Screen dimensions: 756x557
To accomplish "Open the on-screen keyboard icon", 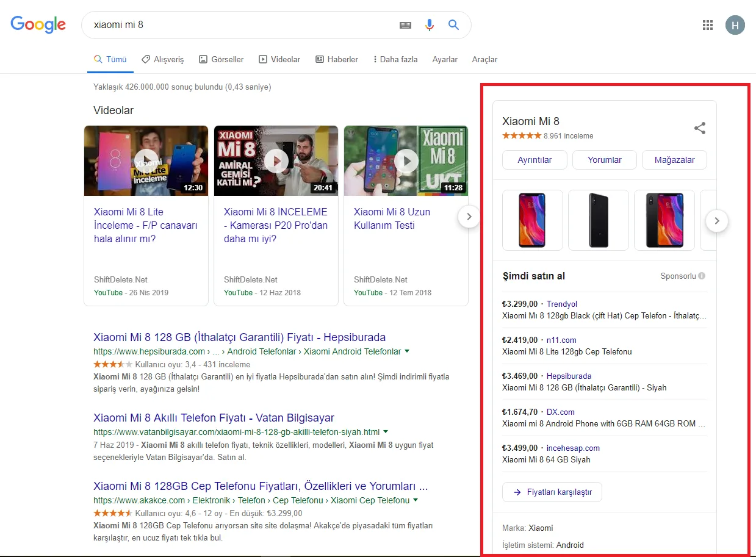I will click(406, 25).
